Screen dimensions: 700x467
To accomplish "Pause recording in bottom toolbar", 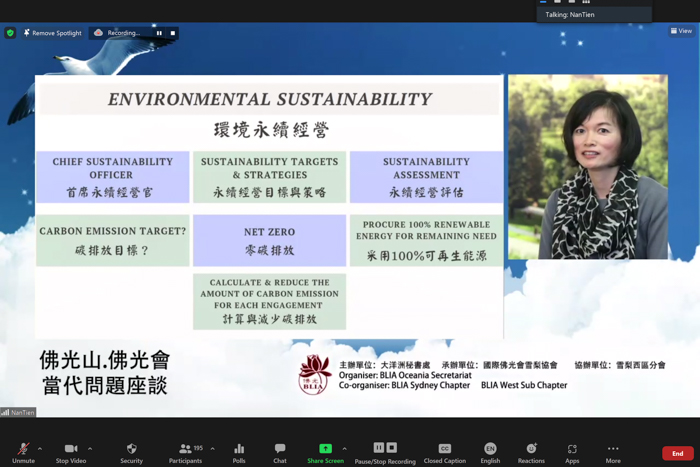I will 379,447.
